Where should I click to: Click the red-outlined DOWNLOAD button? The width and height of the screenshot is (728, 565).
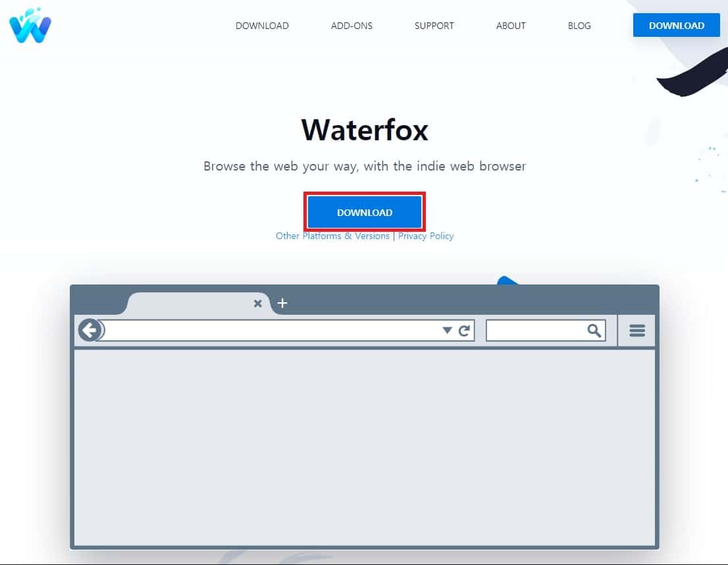[365, 212]
